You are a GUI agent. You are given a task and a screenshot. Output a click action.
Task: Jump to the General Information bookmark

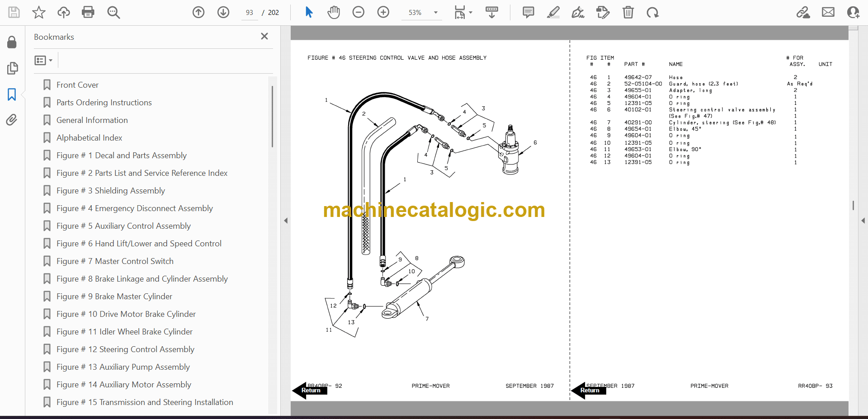click(92, 120)
